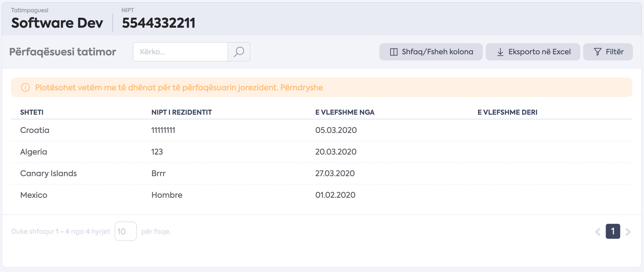Sort by E VLEFSHME DERI column header

507,112
